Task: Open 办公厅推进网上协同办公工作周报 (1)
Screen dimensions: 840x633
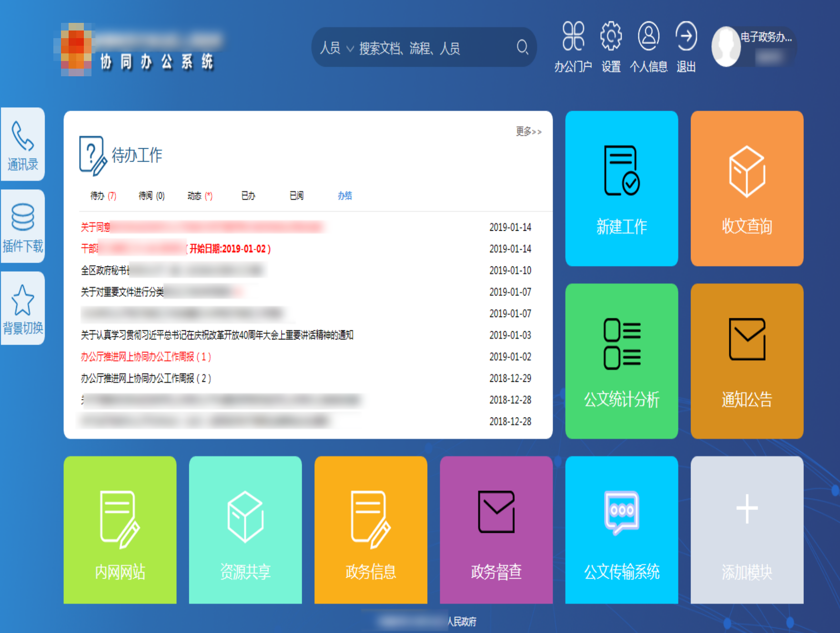Action: click(x=146, y=357)
